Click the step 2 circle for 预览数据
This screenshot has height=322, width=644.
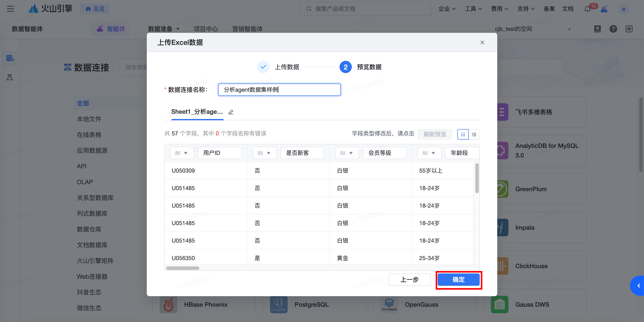point(345,67)
